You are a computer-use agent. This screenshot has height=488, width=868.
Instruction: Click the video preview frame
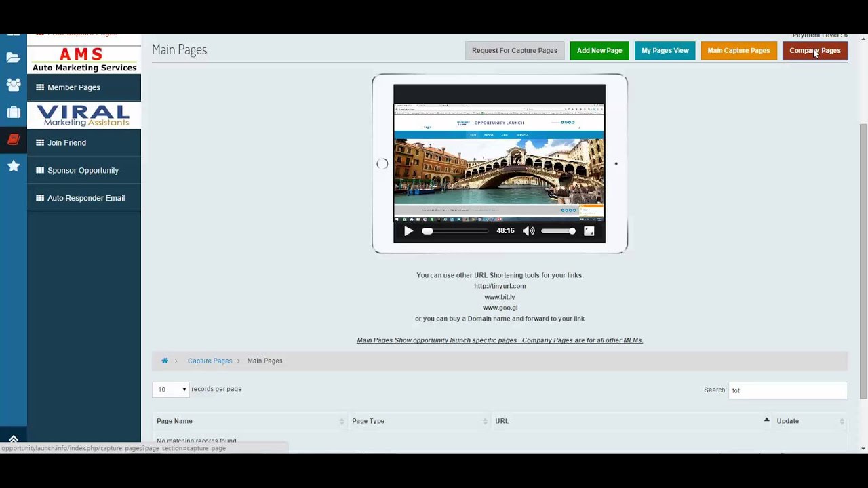coord(499,161)
